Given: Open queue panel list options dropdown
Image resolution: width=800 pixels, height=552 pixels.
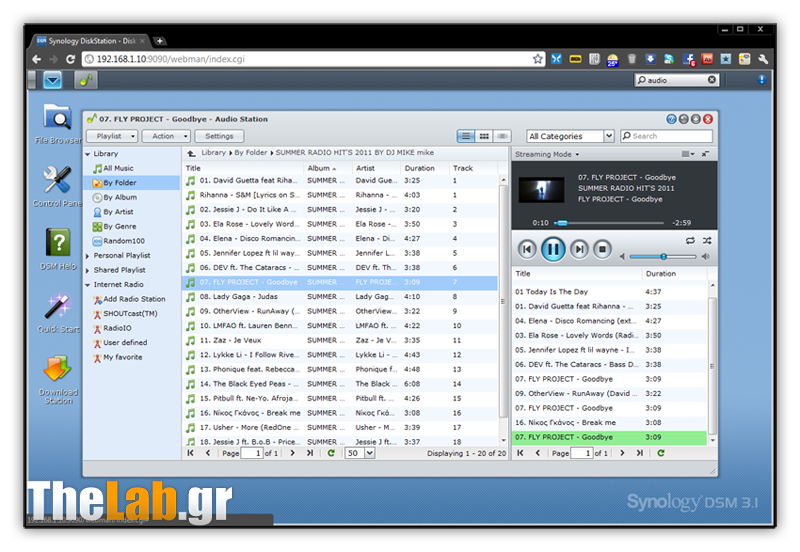Looking at the screenshot, I should click(x=688, y=154).
